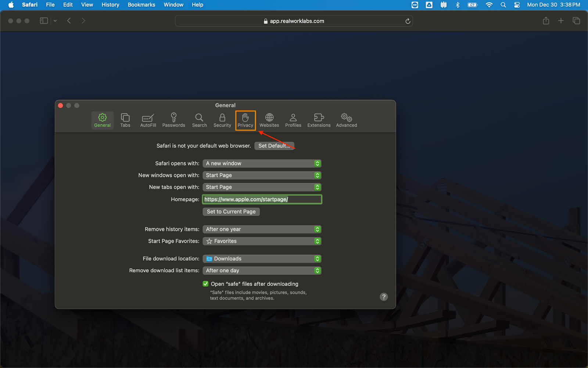
Task: Open the Window menu
Action: (173, 5)
